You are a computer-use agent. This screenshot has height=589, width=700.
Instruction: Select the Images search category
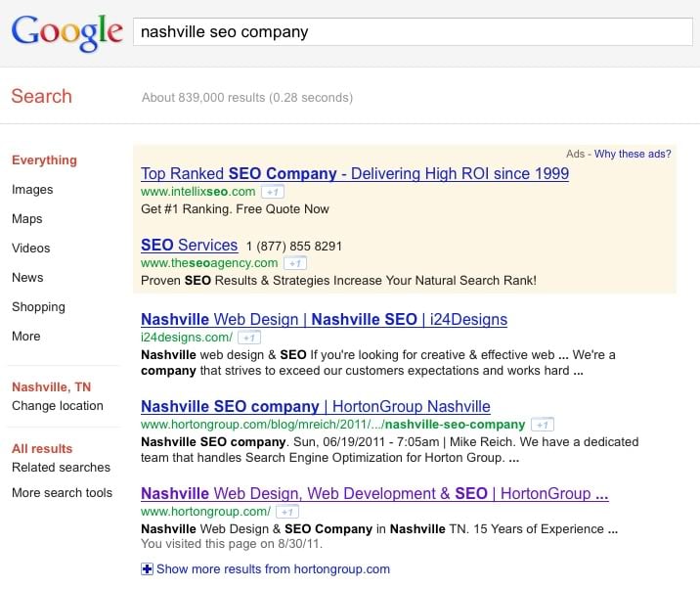point(32,190)
